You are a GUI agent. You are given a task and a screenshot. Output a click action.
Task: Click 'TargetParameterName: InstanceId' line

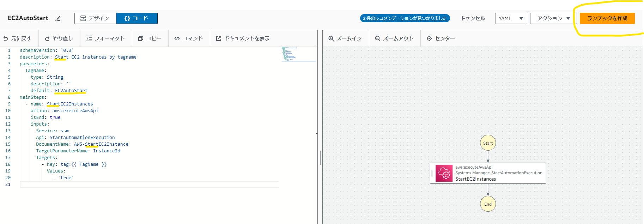click(78, 151)
